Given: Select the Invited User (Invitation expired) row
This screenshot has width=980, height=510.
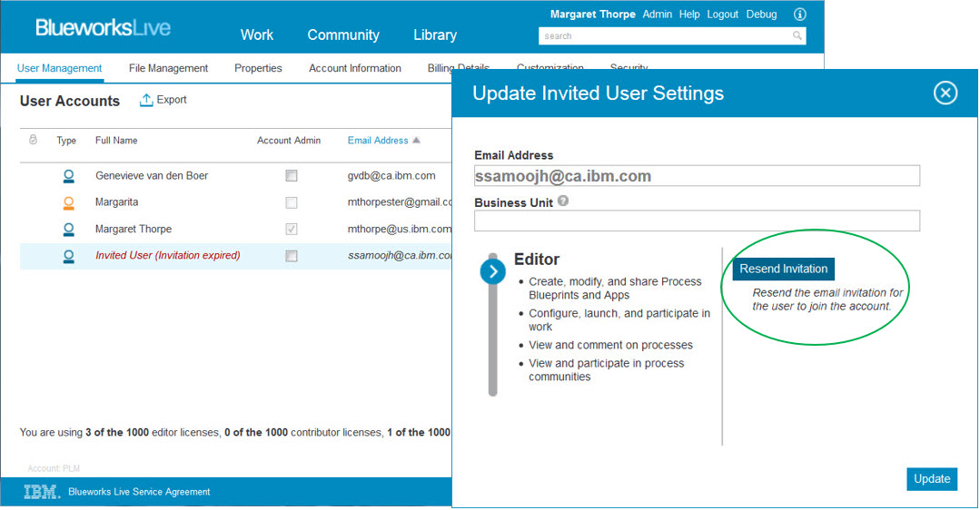Looking at the screenshot, I should [235, 256].
